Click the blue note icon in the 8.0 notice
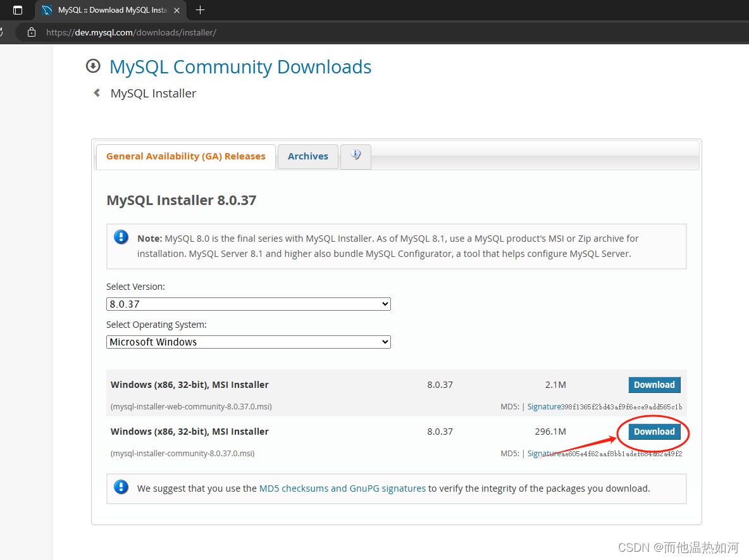This screenshot has height=560, width=749. pyautogui.click(x=121, y=237)
